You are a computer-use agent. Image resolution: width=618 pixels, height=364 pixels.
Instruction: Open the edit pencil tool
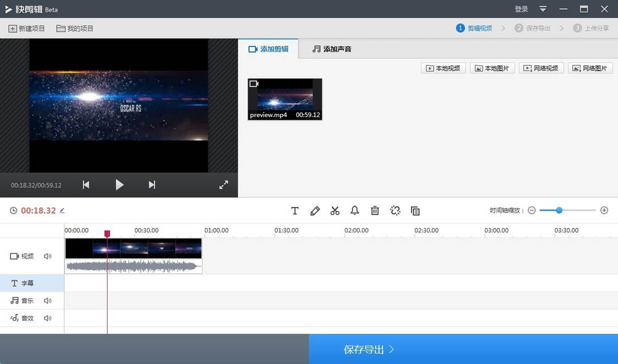click(315, 211)
